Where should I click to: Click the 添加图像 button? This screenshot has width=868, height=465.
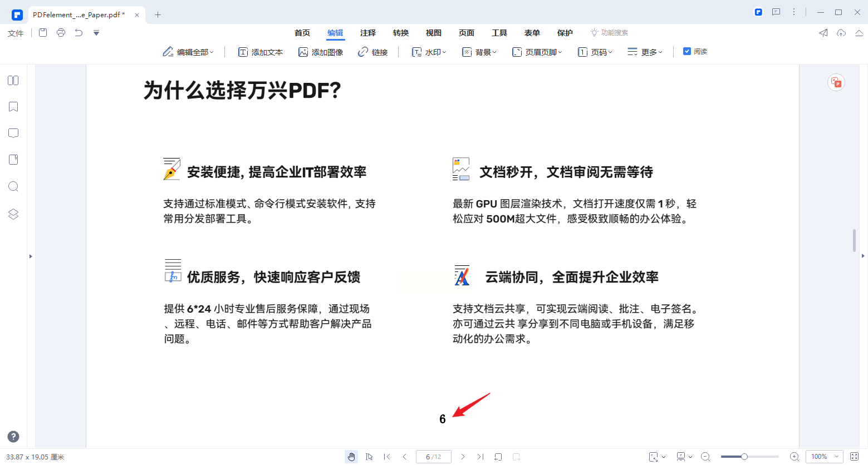321,52
